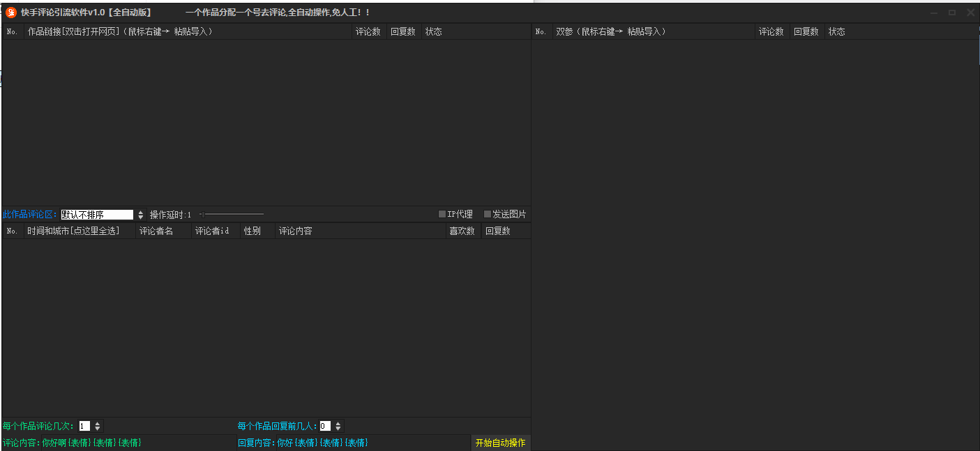
Task: Minimize the comment software window
Action: coord(933,13)
